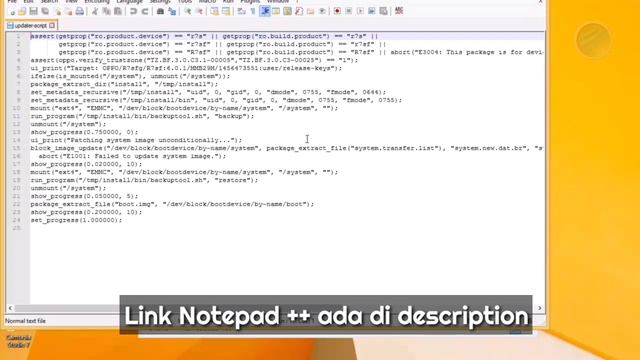
Task: Open the Function List panel icon
Action: (299, 11)
